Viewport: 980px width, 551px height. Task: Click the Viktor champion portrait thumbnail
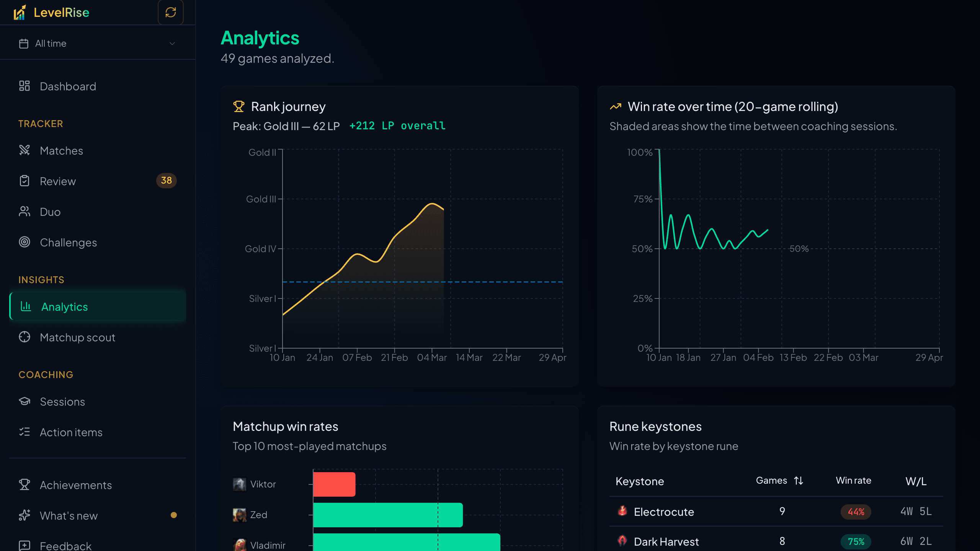click(239, 484)
